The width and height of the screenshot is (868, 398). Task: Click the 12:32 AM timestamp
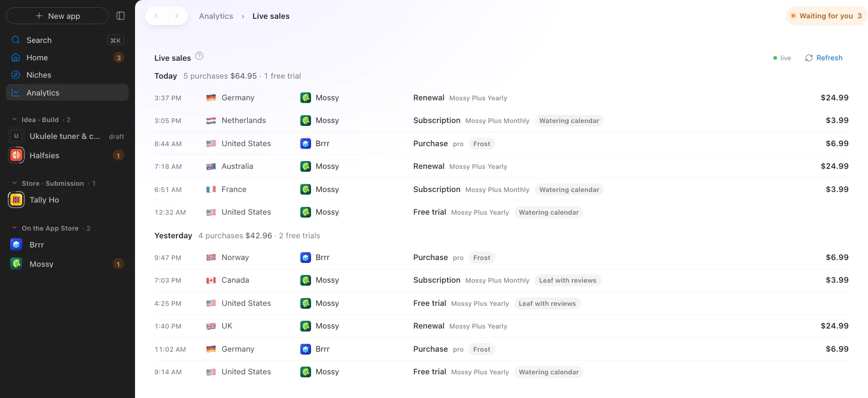click(170, 212)
